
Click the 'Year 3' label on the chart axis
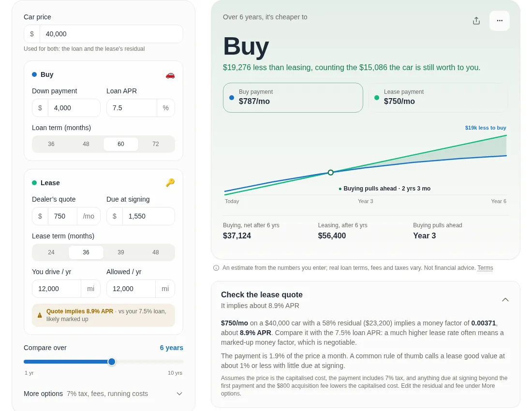coord(366,201)
